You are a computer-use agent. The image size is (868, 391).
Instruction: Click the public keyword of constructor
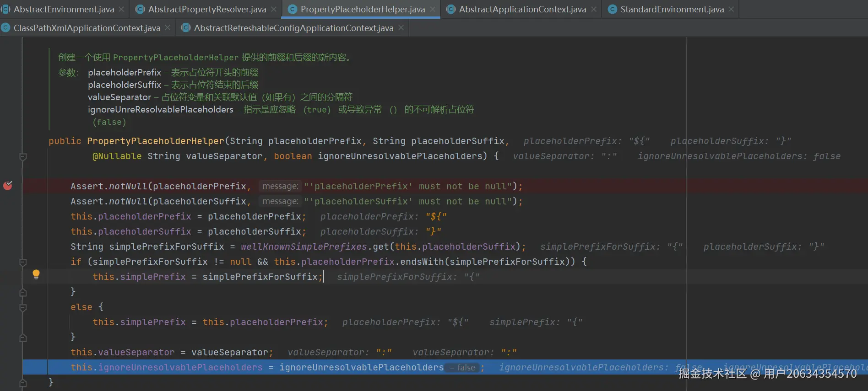[x=65, y=141]
